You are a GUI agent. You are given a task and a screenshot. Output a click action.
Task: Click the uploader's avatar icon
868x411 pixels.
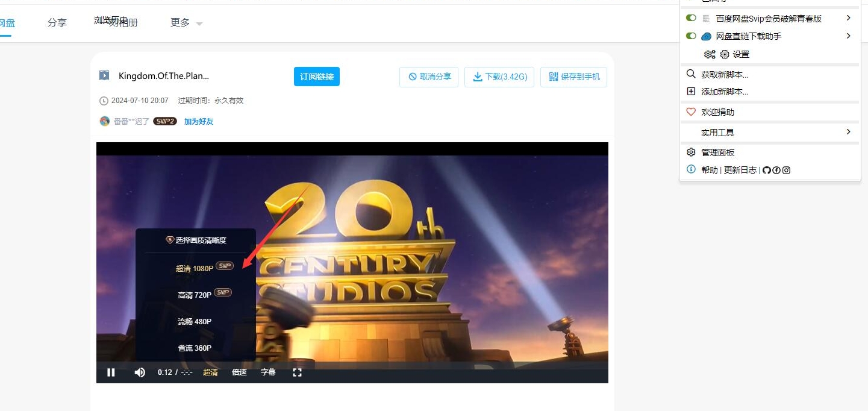pyautogui.click(x=105, y=121)
